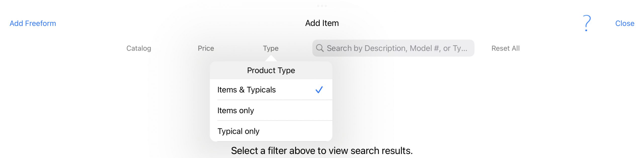This screenshot has height=158, width=644.
Task: Choose the Items only option
Action: (271, 110)
